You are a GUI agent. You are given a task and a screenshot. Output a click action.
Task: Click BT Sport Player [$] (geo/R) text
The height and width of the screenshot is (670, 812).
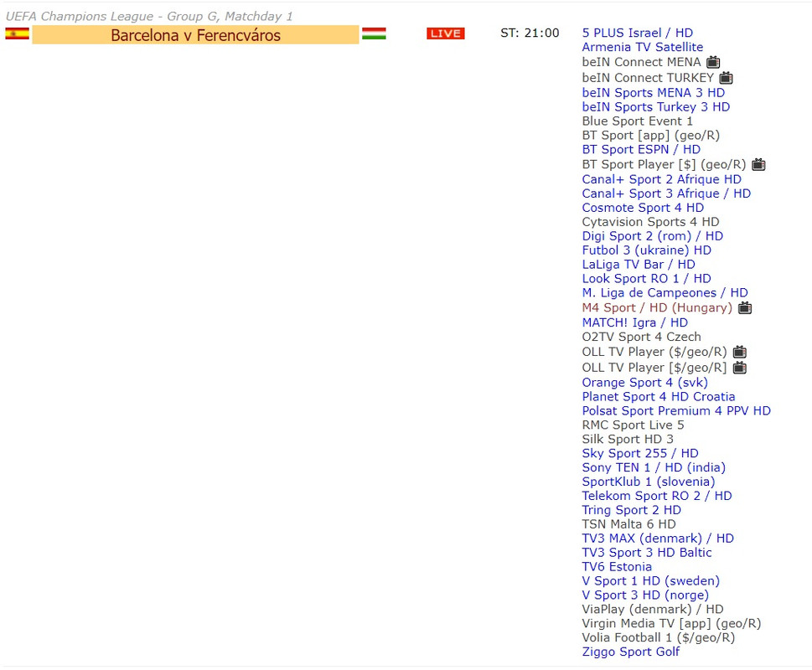[664, 164]
